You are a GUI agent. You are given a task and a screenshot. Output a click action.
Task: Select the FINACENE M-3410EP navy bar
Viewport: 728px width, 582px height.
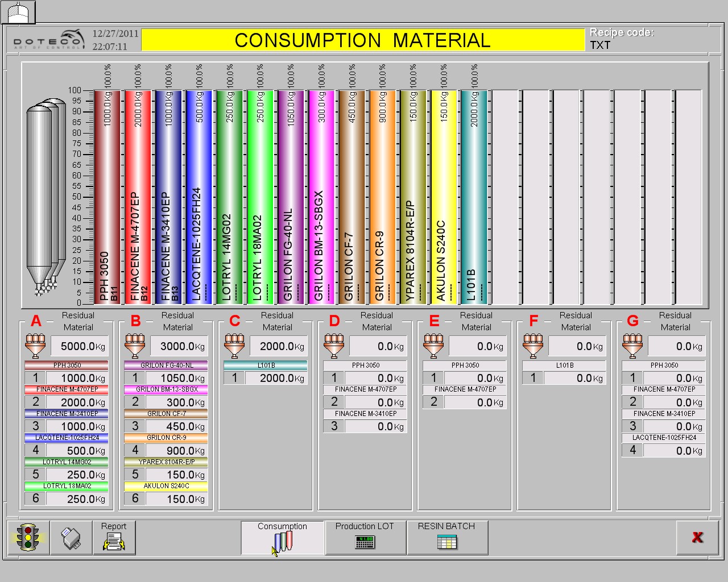click(x=169, y=197)
